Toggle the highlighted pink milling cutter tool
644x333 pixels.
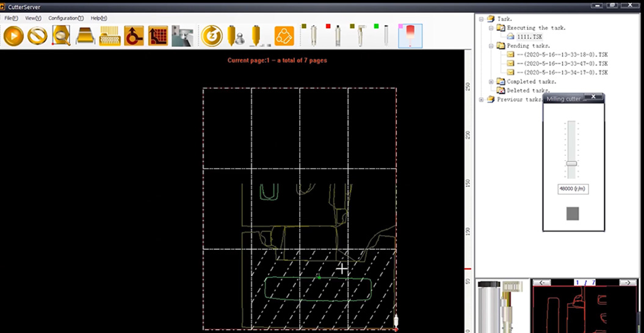(410, 36)
